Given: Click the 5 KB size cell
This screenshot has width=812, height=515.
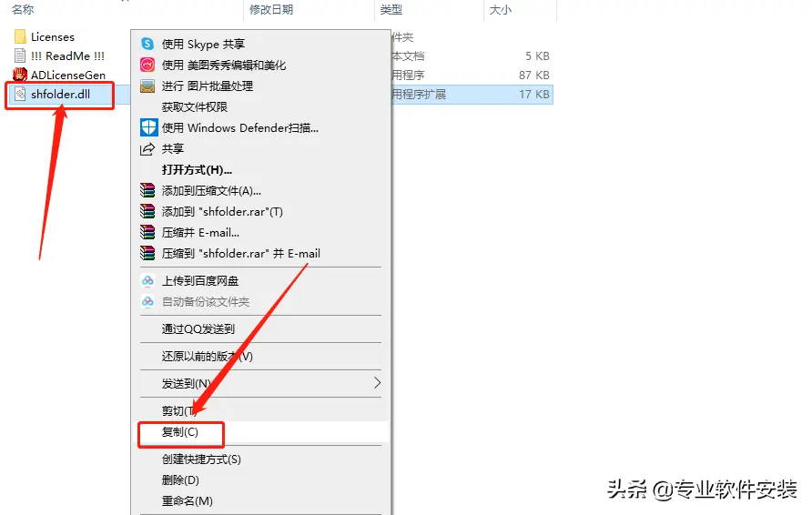Looking at the screenshot, I should [x=537, y=56].
